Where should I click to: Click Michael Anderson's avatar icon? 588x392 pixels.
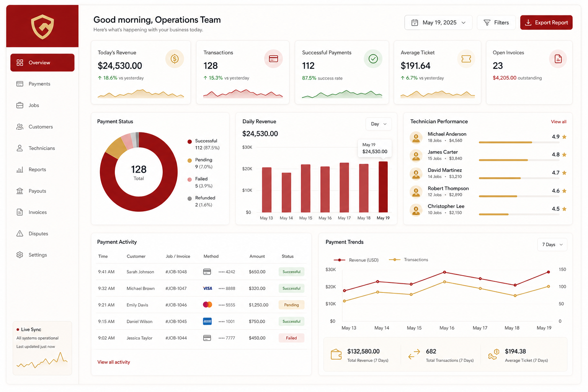416,137
